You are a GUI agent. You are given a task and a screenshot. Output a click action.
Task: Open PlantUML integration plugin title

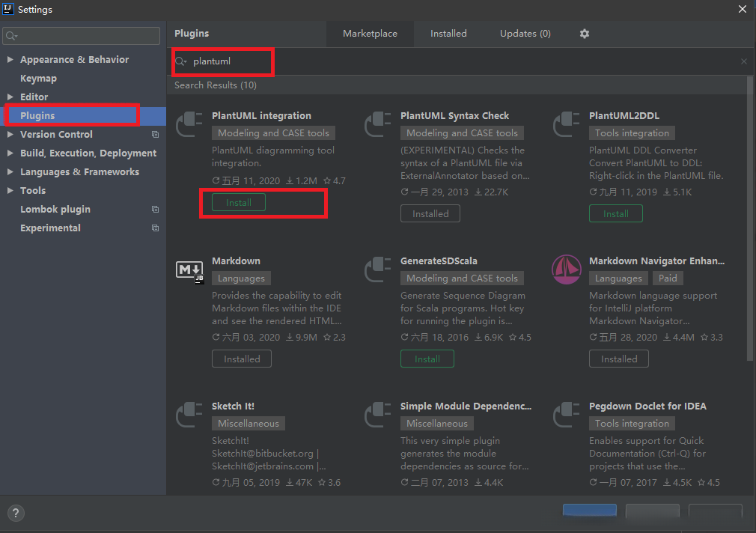261,116
